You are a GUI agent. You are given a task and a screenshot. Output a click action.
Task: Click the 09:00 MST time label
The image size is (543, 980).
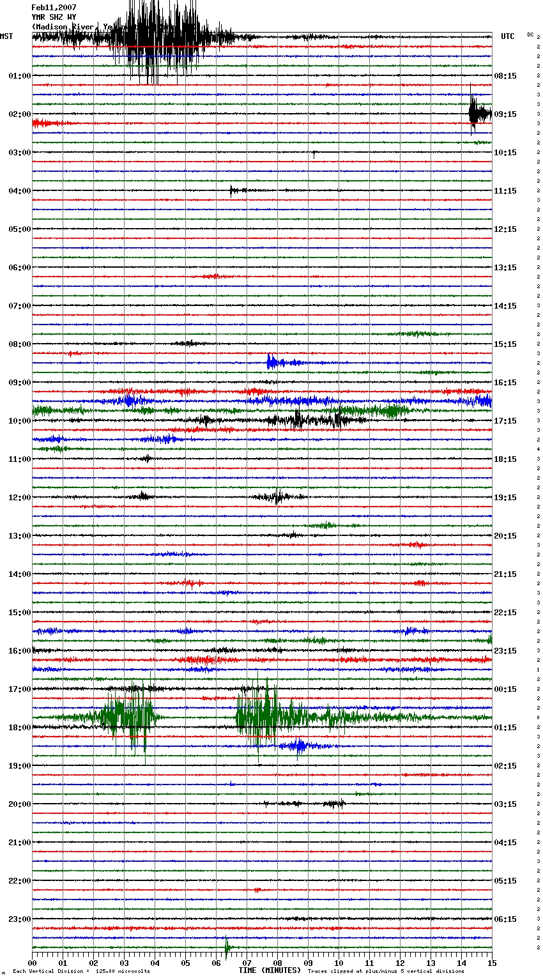[x=20, y=383]
